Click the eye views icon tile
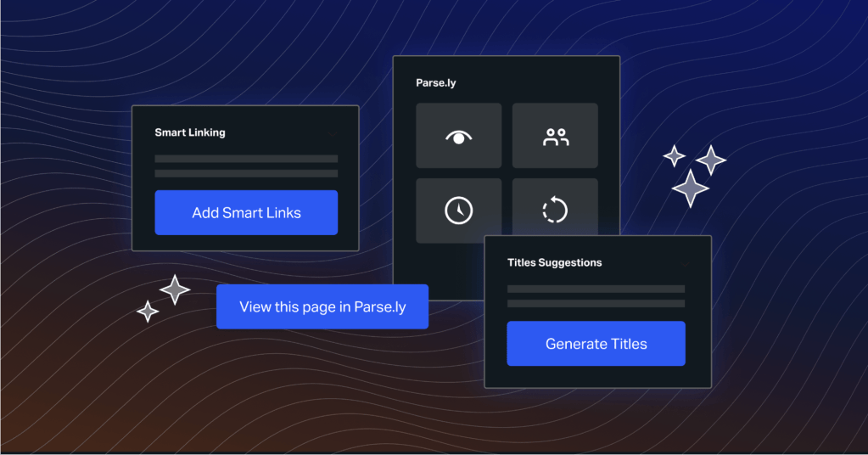868x455 pixels. point(459,136)
